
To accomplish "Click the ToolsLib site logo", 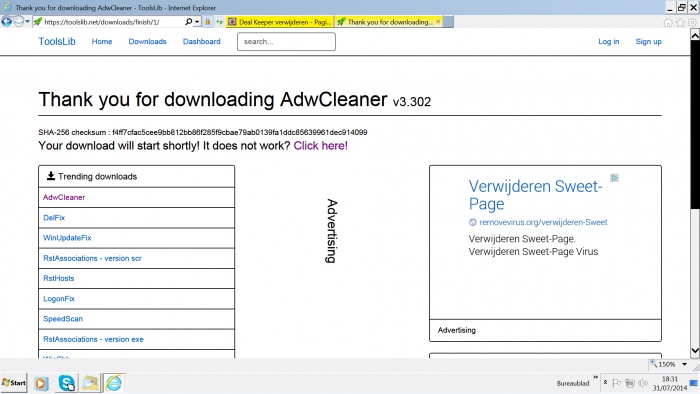I will point(57,41).
